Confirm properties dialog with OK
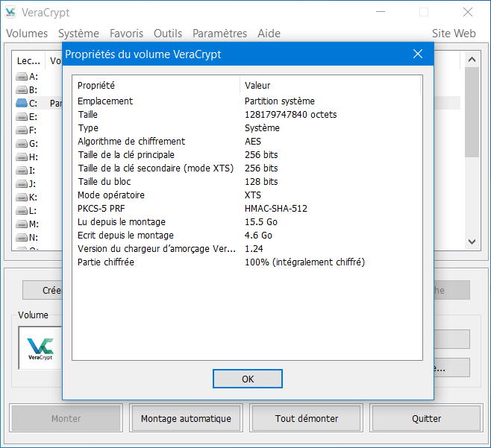Viewport: 491px width, 448px height. (x=248, y=379)
